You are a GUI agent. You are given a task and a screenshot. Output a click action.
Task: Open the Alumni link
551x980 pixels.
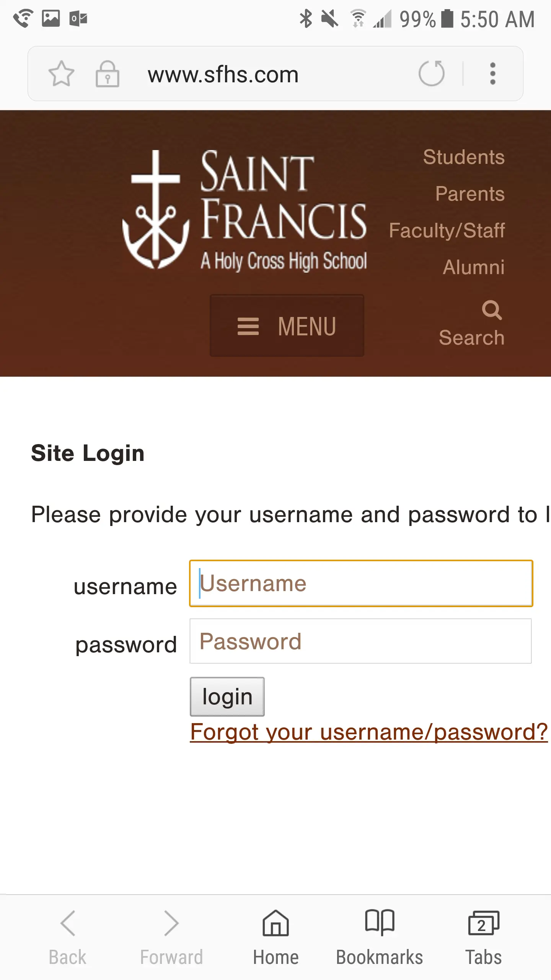pos(474,267)
